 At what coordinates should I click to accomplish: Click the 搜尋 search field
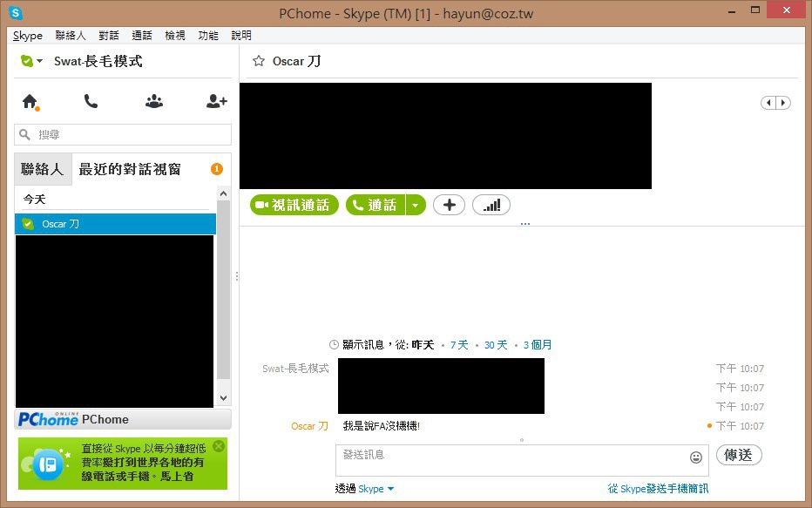tap(123, 135)
